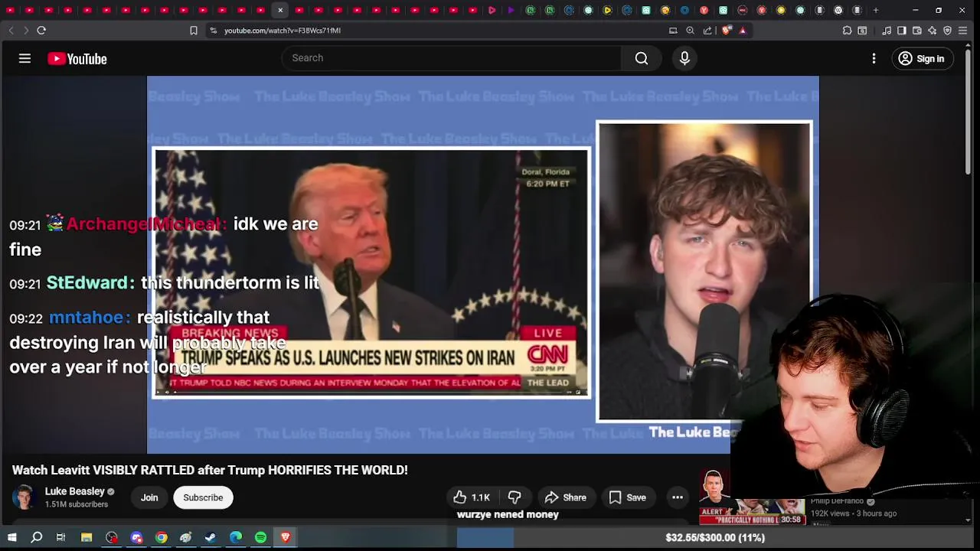980x551 pixels.
Task: Open Google Chrome from the taskbar
Action: [161, 538]
